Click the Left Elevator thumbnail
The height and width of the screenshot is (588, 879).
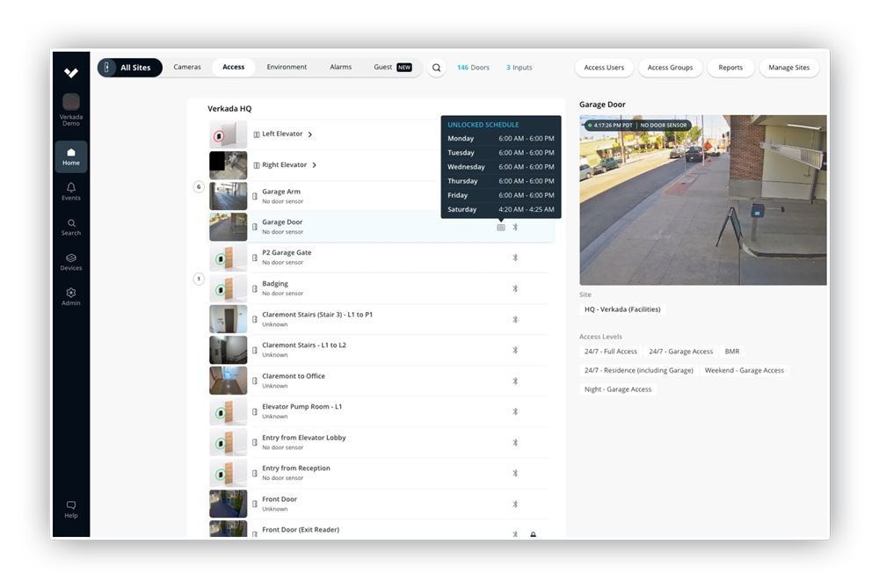(229, 134)
